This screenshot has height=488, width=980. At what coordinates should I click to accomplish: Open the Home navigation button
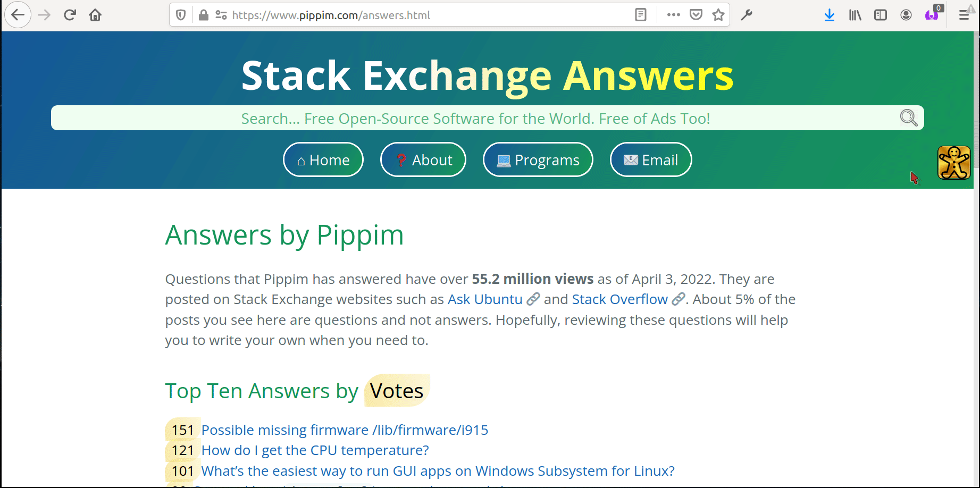(323, 159)
